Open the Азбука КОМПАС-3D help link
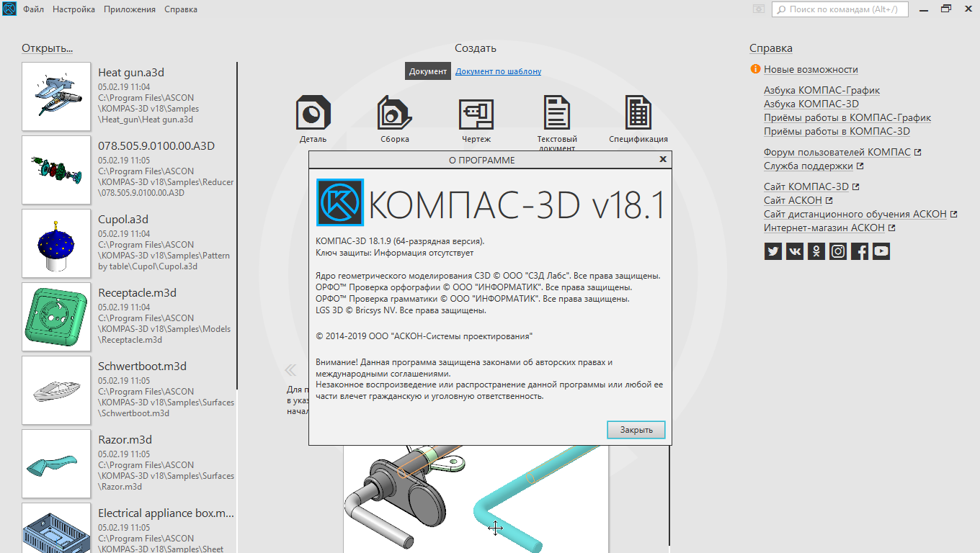This screenshot has height=553, width=980. [811, 104]
